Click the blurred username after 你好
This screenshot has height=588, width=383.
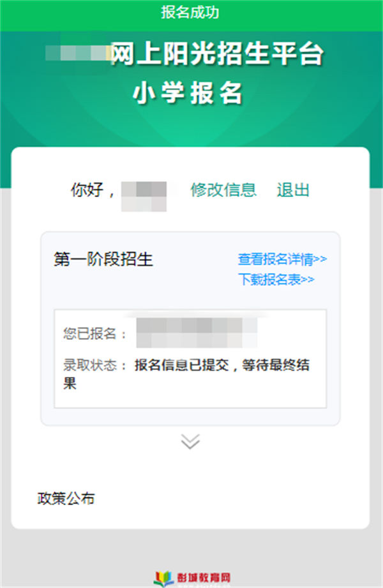(144, 196)
